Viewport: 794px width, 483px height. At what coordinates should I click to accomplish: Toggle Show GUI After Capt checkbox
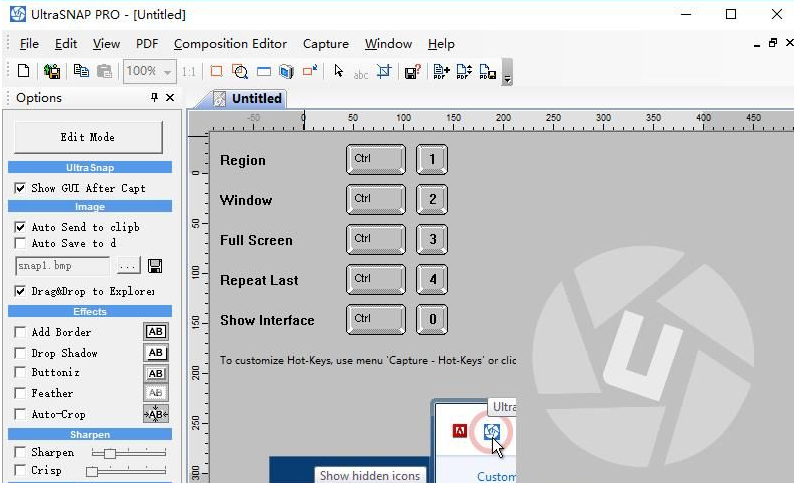coord(20,188)
